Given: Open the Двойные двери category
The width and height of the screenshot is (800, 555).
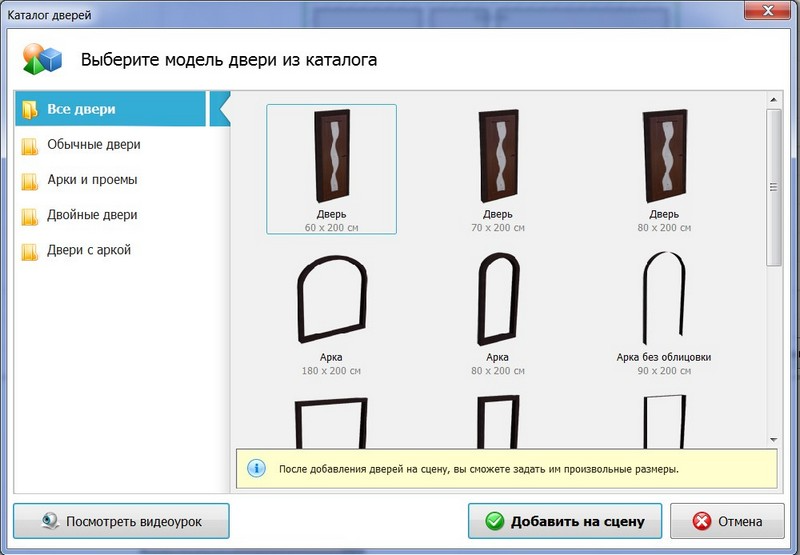Looking at the screenshot, I should point(92,215).
